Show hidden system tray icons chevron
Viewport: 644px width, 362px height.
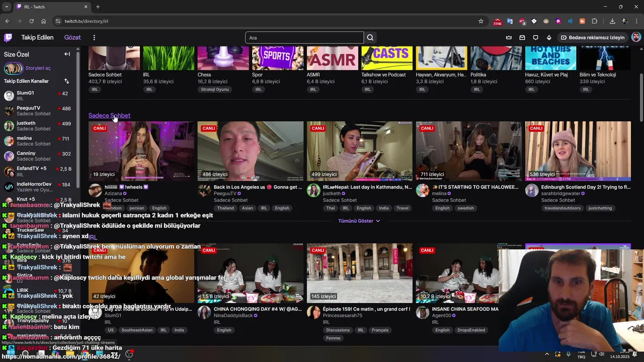coord(547,354)
